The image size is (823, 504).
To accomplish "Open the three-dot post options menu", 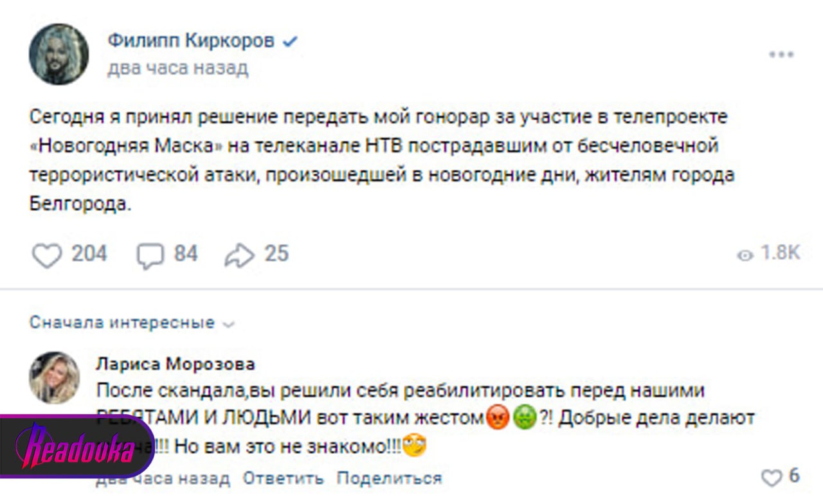I will tap(781, 55).
